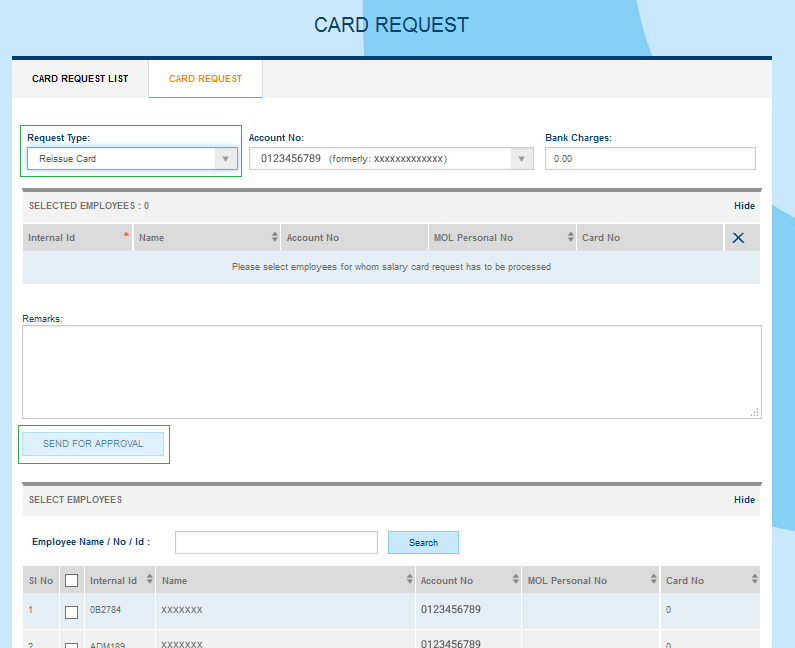Toggle the select-all employees header checkbox

click(x=71, y=580)
